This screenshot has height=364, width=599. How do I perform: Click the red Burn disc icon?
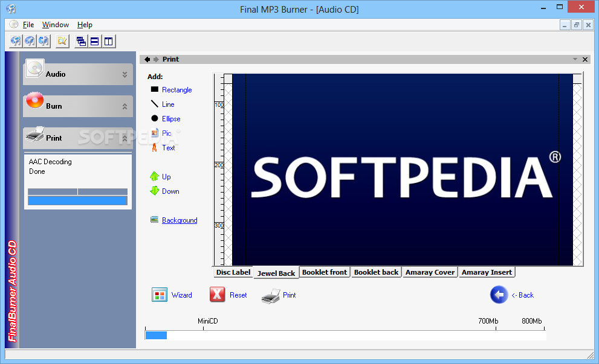click(x=35, y=100)
